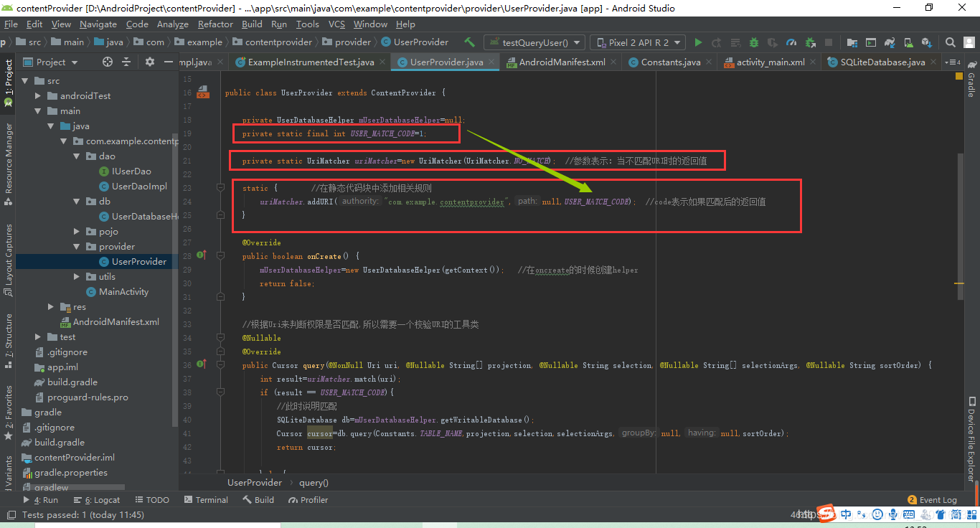
Task: Click the query() breadcrumb below editor
Action: click(x=314, y=483)
